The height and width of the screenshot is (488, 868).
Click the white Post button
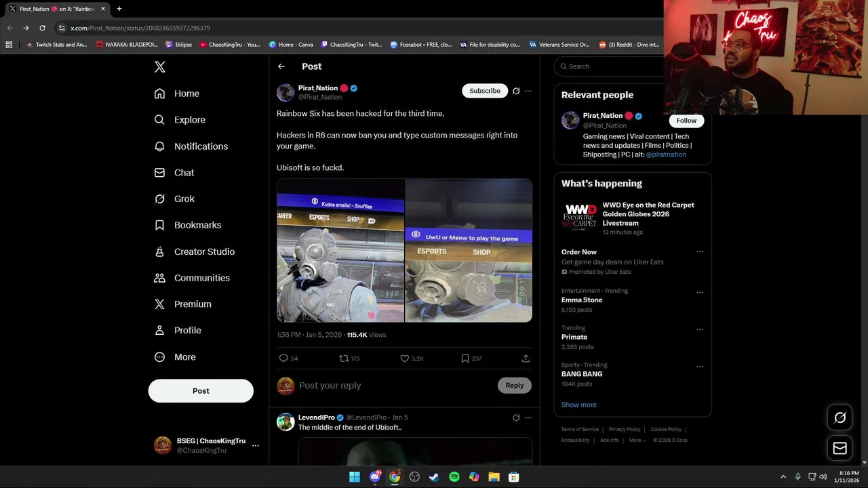click(201, 391)
